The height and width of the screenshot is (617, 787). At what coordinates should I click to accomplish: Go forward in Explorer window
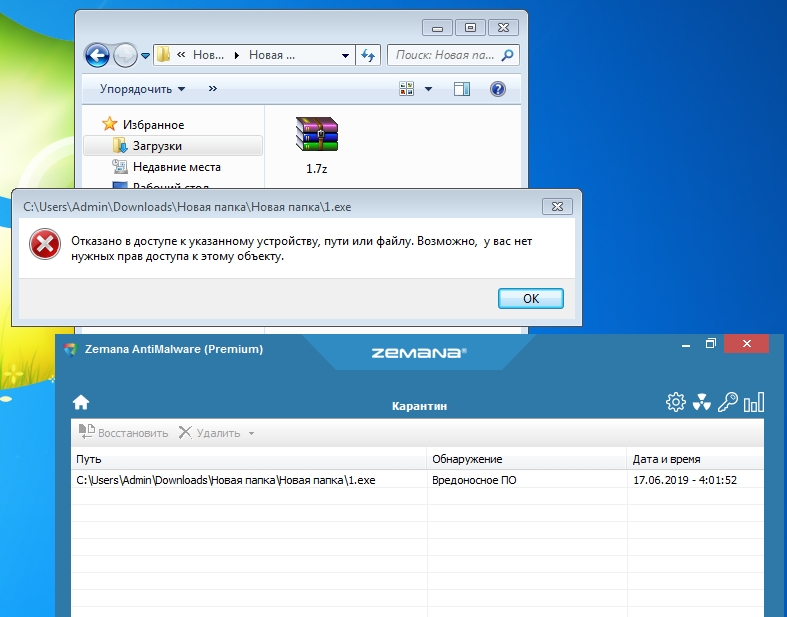tap(125, 55)
